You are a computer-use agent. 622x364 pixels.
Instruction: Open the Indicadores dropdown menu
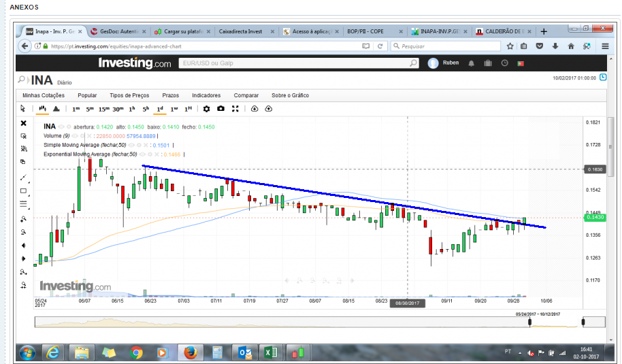[x=206, y=96]
